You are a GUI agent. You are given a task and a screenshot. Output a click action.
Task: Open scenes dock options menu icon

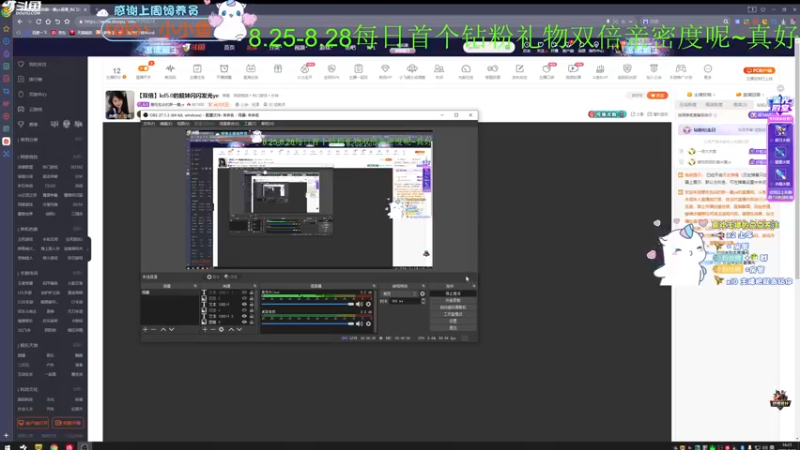(x=195, y=286)
